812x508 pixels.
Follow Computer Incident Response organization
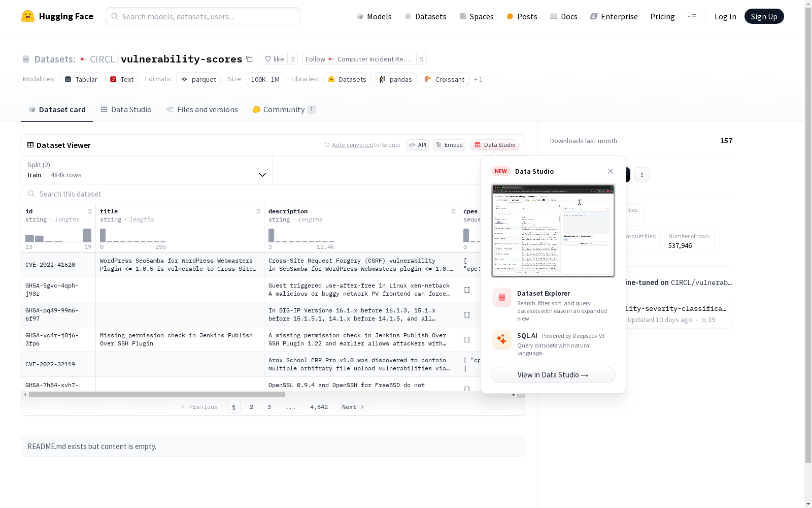pyautogui.click(x=359, y=59)
